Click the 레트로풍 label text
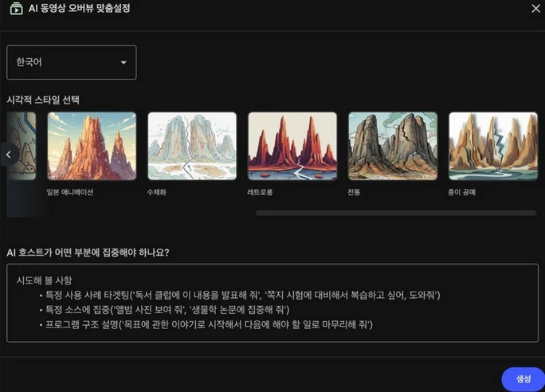545x392 pixels. point(260,192)
